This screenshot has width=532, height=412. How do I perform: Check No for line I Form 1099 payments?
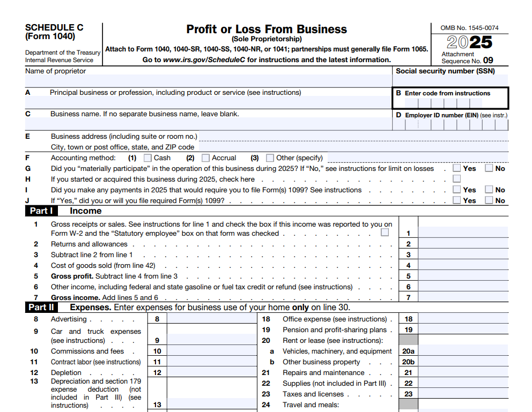(489, 190)
